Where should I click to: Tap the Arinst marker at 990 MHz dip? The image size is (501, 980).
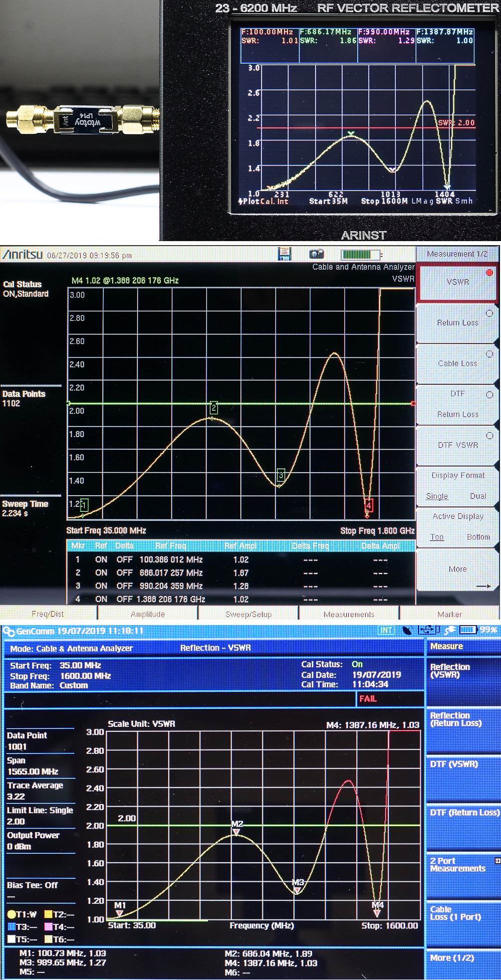click(393, 169)
